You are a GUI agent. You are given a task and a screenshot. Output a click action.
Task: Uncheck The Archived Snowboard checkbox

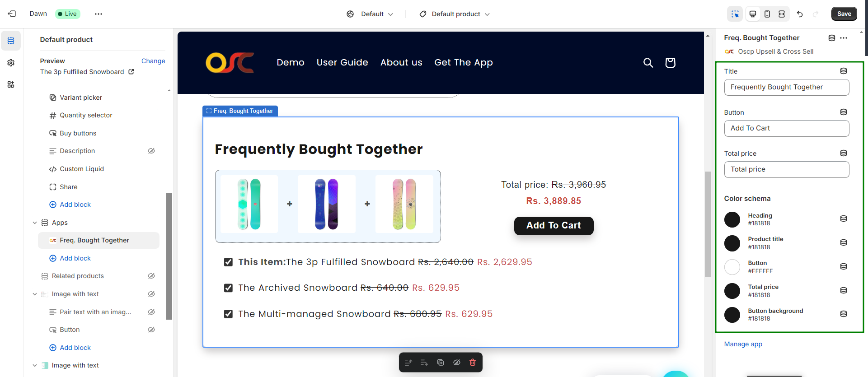pyautogui.click(x=229, y=288)
